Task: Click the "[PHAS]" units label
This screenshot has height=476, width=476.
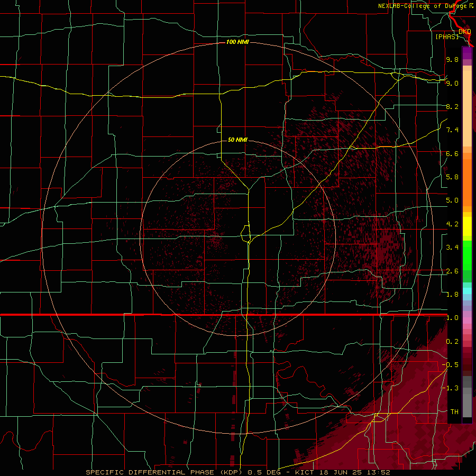Action: pos(447,36)
